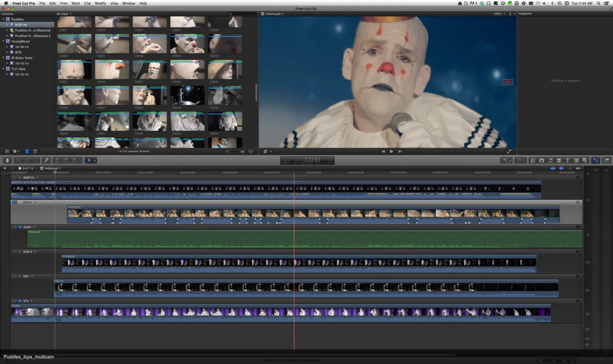
Task: Click the Share export icon
Action: (607, 160)
